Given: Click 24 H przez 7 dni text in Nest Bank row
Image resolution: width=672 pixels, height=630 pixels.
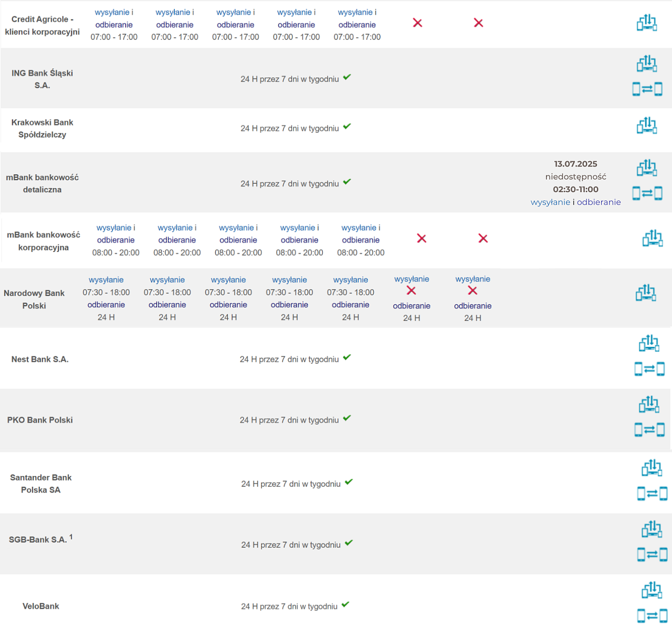Looking at the screenshot, I should 289,360.
